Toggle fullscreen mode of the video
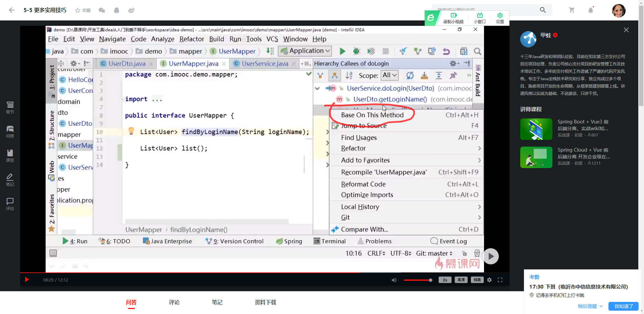 pyautogui.click(x=500, y=280)
